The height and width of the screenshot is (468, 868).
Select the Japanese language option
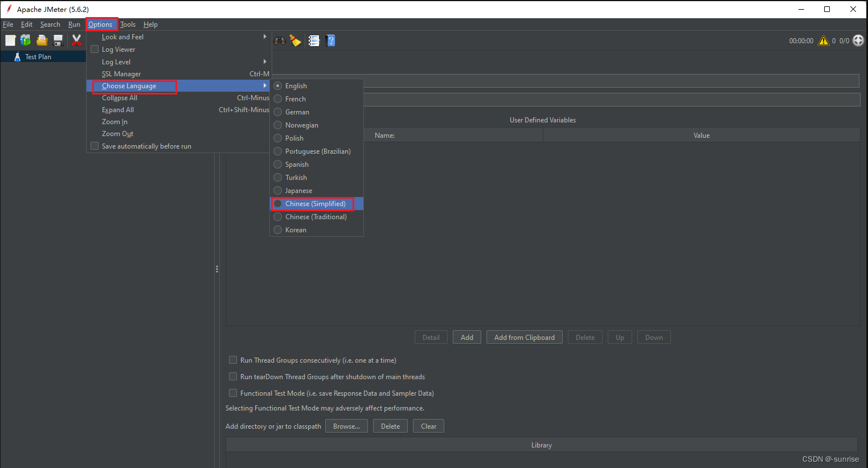tap(317, 191)
